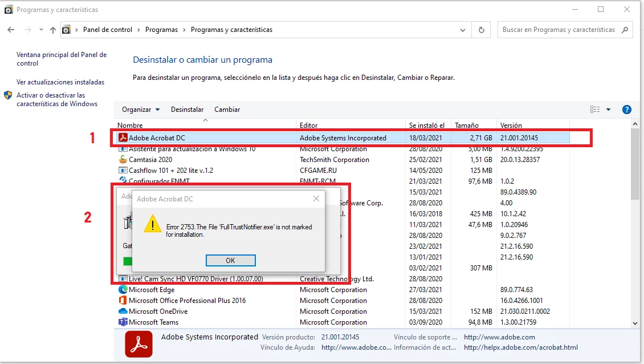Click the refresh button in address bar
The width and height of the screenshot is (644, 364).
coord(482,30)
